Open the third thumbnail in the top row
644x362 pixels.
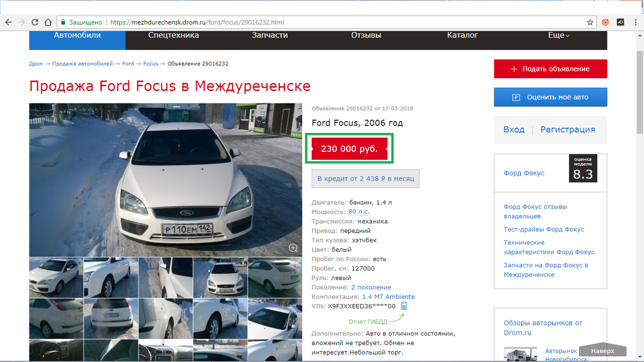click(165, 277)
